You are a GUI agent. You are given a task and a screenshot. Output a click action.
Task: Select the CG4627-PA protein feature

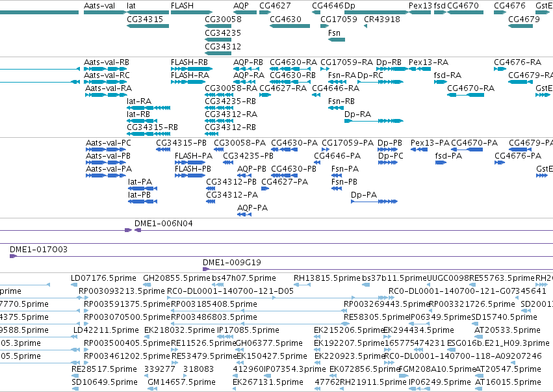point(265,189)
